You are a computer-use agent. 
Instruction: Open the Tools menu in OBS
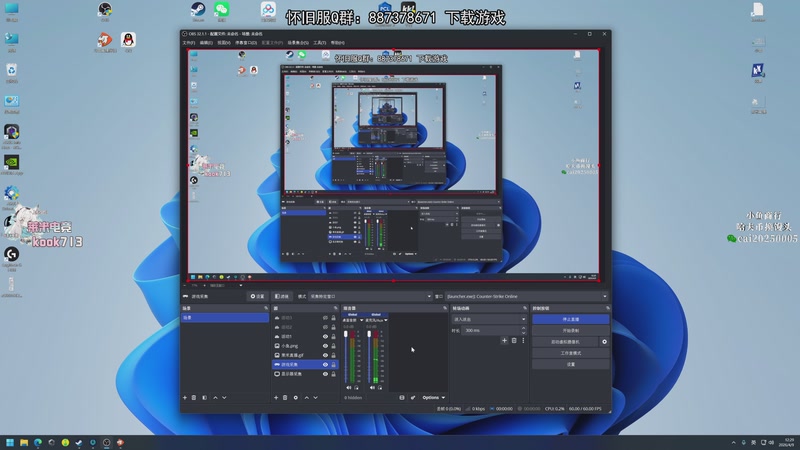319,43
